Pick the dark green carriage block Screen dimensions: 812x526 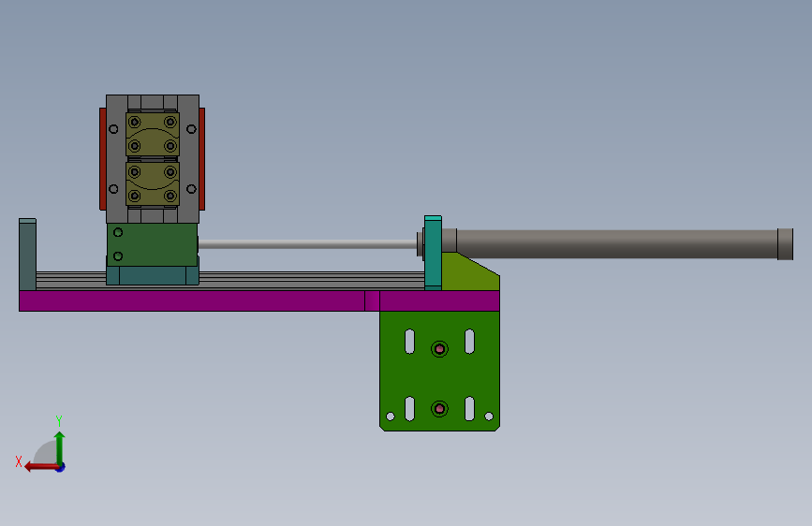(153, 244)
